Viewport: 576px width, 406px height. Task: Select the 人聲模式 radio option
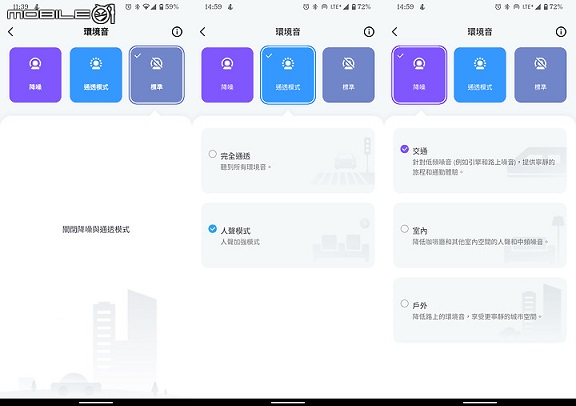pyautogui.click(x=288, y=236)
